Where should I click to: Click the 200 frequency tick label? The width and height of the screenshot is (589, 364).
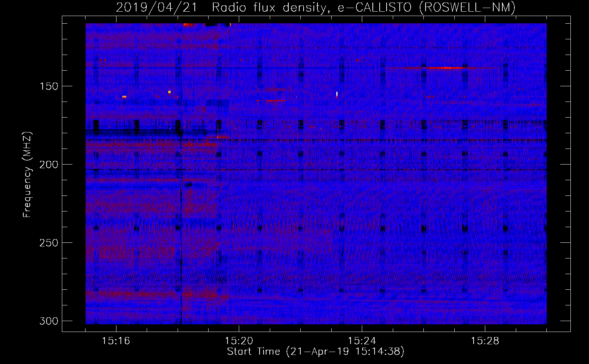pos(49,165)
